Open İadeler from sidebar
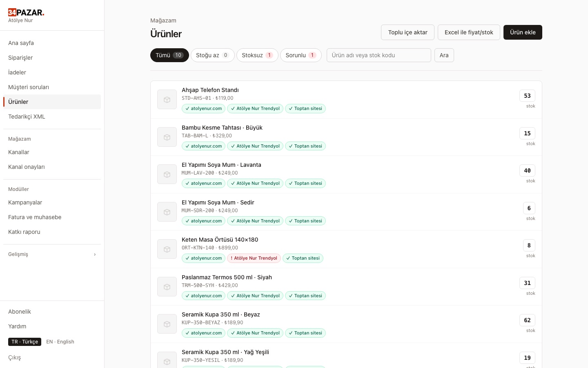 pyautogui.click(x=52, y=72)
